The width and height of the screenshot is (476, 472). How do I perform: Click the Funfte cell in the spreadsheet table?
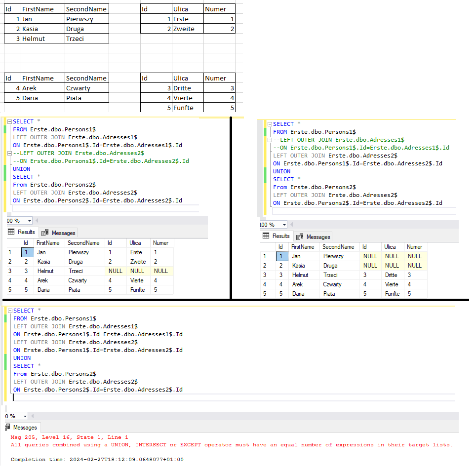pyautogui.click(x=188, y=108)
